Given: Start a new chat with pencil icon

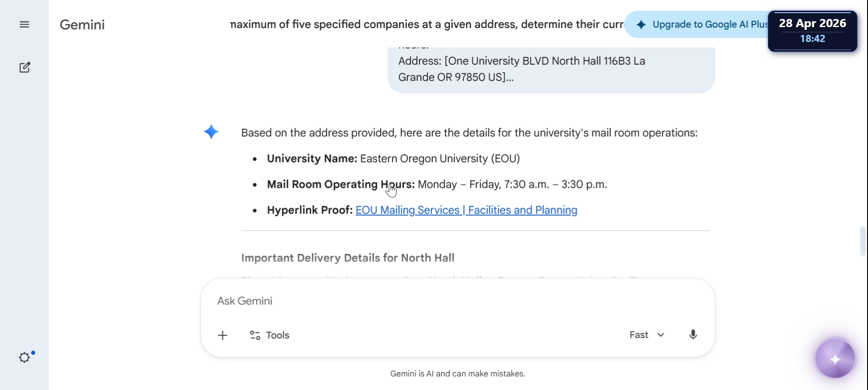Looking at the screenshot, I should click(x=25, y=67).
